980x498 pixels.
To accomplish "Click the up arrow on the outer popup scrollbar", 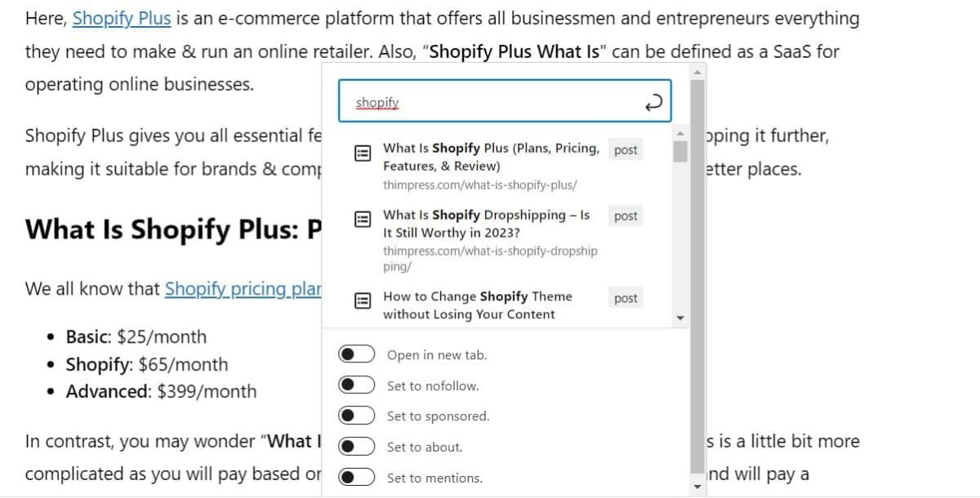I will [x=696, y=71].
